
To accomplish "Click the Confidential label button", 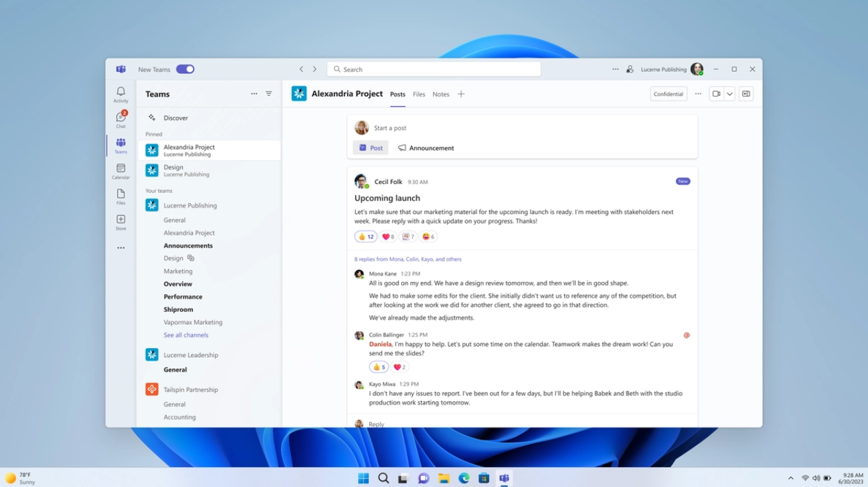I will coord(668,94).
